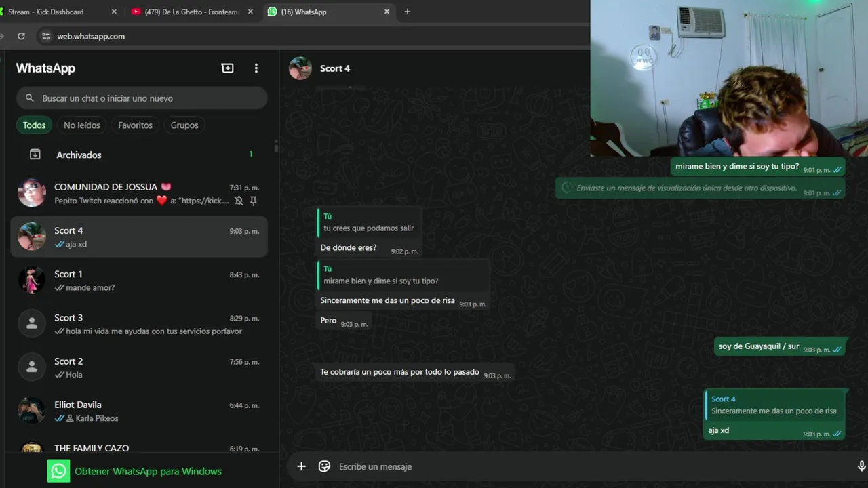Click the site info icon in address bar
Image resolution: width=868 pixels, height=488 pixels.
(45, 36)
